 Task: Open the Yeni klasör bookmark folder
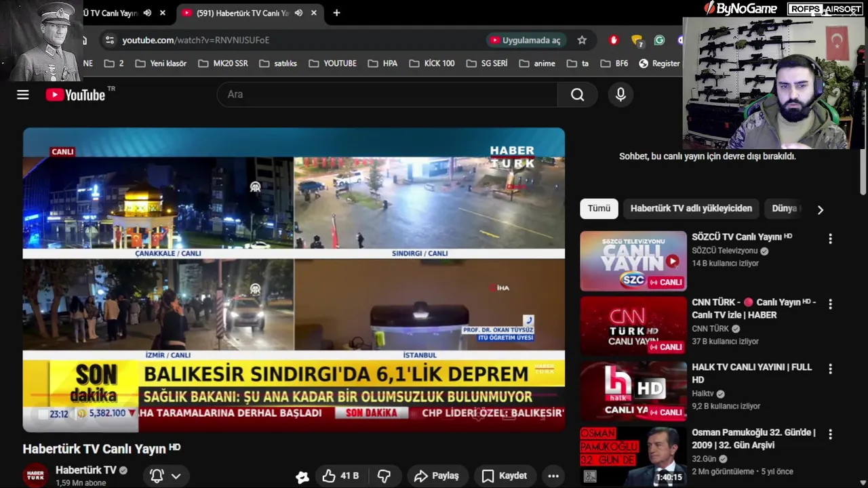pyautogui.click(x=161, y=63)
